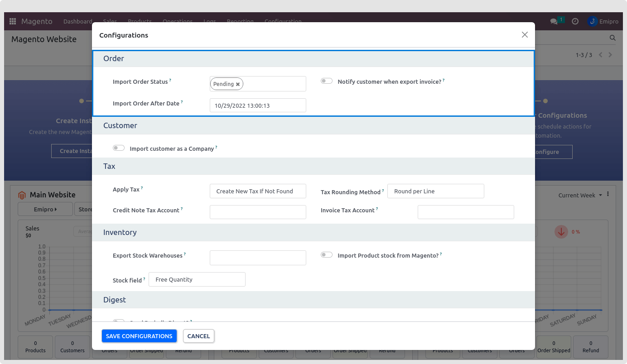
Task: Open the Tax Rounding Method dropdown
Action: click(x=435, y=191)
